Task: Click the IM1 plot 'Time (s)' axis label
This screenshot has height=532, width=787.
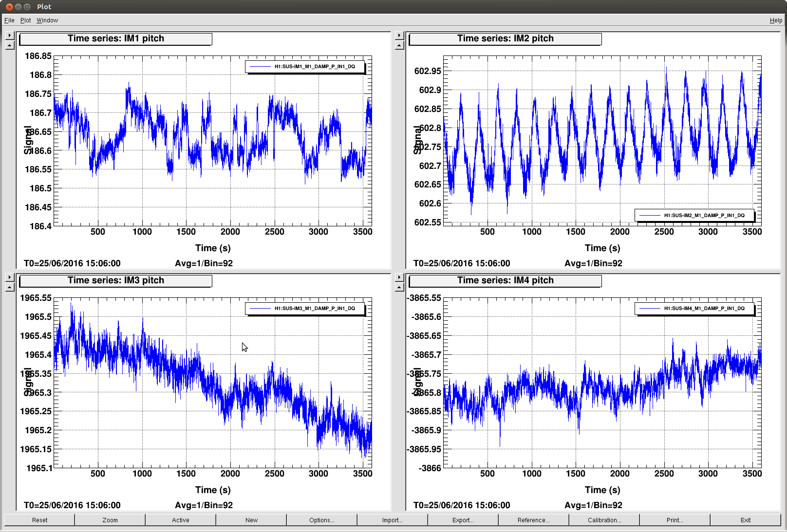Action: click(213, 248)
